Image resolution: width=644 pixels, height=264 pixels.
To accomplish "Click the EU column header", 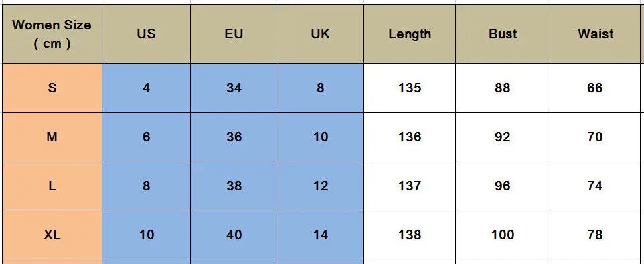I will pos(234,34).
